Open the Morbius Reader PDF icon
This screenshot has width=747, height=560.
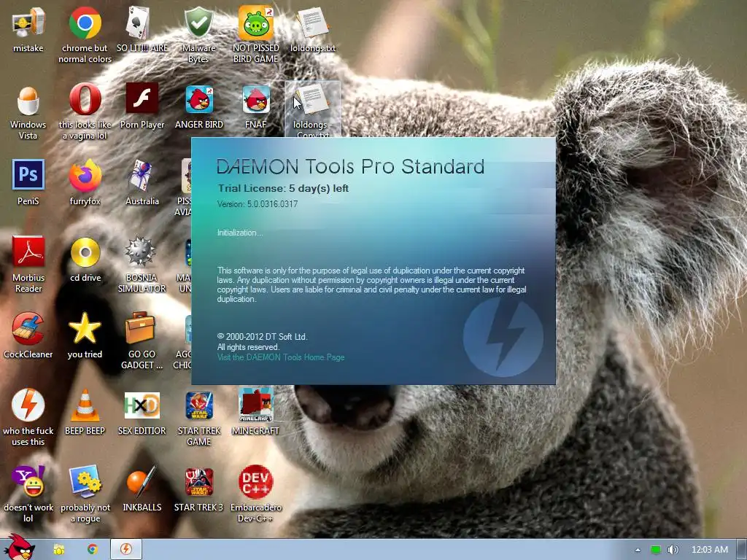click(28, 252)
